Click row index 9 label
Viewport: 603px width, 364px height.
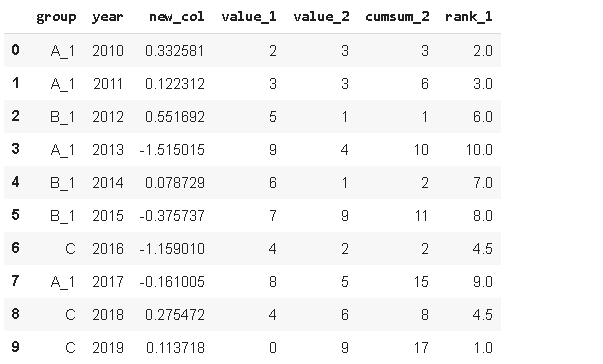point(15,347)
